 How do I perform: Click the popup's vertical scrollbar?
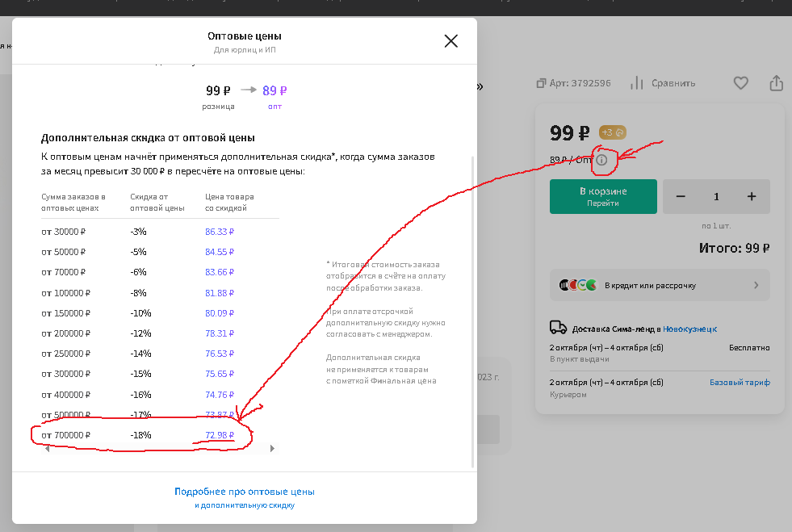(x=473, y=307)
